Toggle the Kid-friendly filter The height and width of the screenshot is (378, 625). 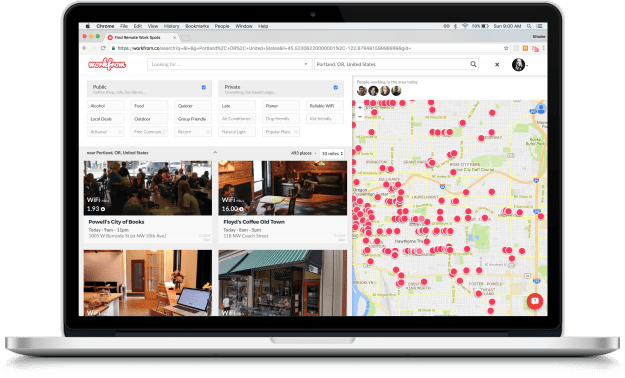pos(324,119)
